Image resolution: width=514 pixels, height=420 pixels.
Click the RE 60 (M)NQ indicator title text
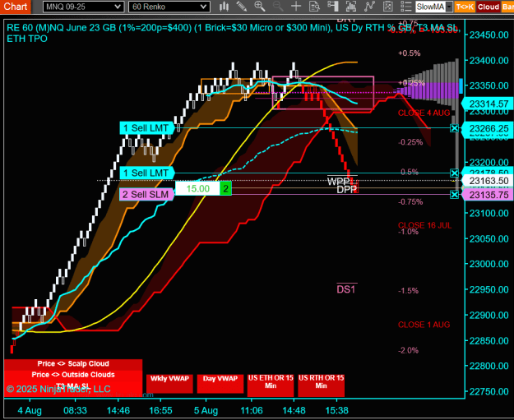pos(234,33)
